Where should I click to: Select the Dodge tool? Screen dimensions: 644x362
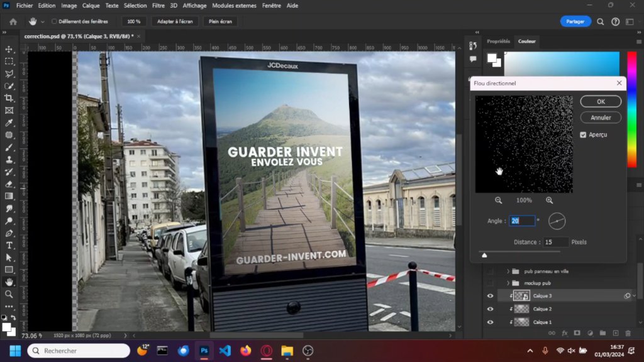pos(9,221)
